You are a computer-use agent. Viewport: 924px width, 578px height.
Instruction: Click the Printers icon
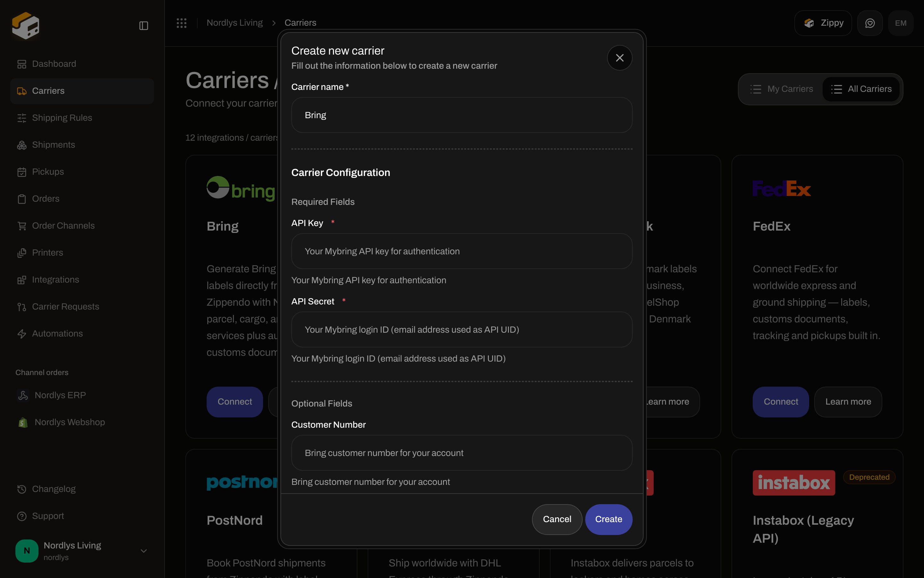tap(22, 253)
